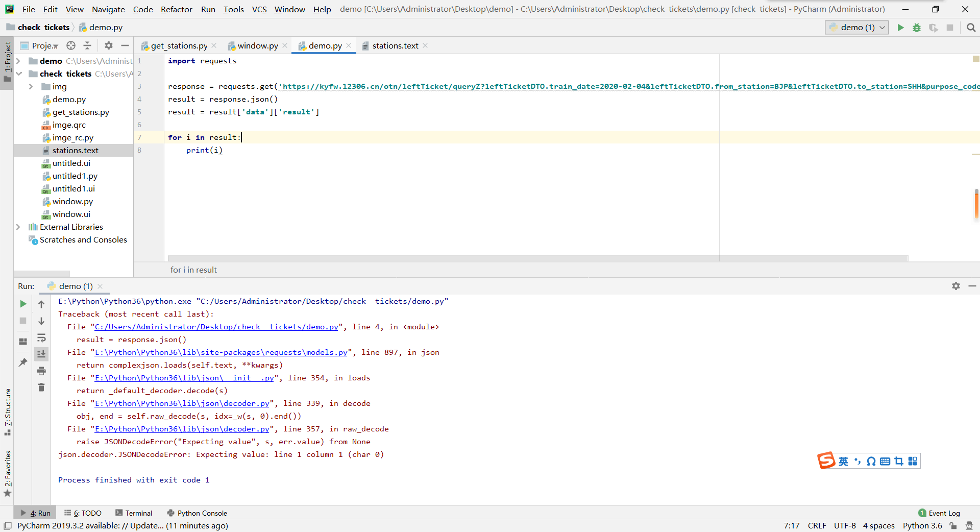Click the editor horizontal scrollbar
980x532 pixels.
click(x=537, y=258)
